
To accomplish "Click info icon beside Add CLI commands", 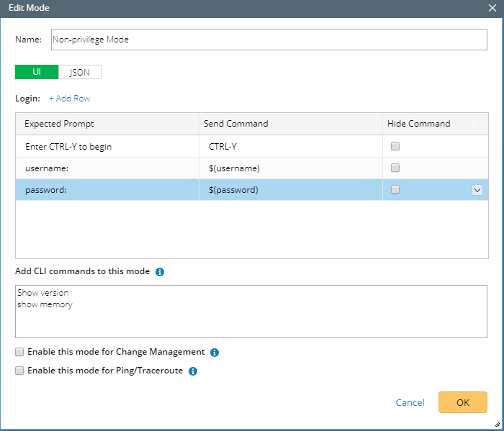I will pos(160,272).
